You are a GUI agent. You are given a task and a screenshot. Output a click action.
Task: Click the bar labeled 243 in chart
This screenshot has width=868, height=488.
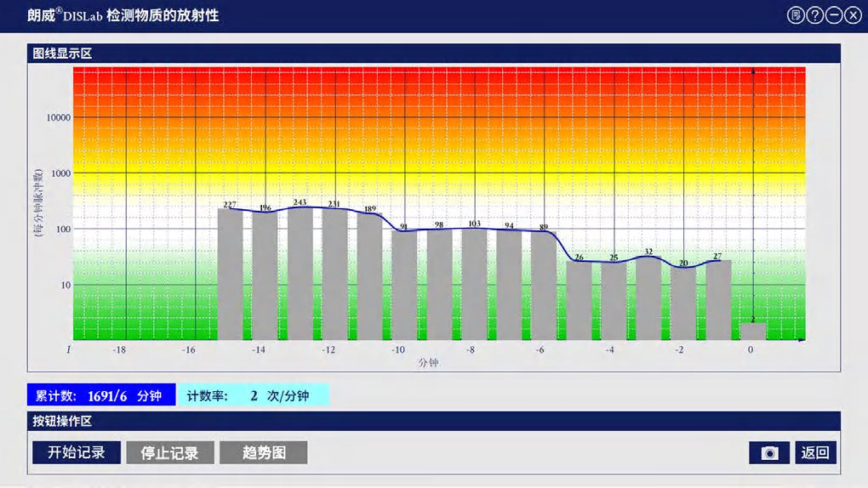(x=300, y=274)
